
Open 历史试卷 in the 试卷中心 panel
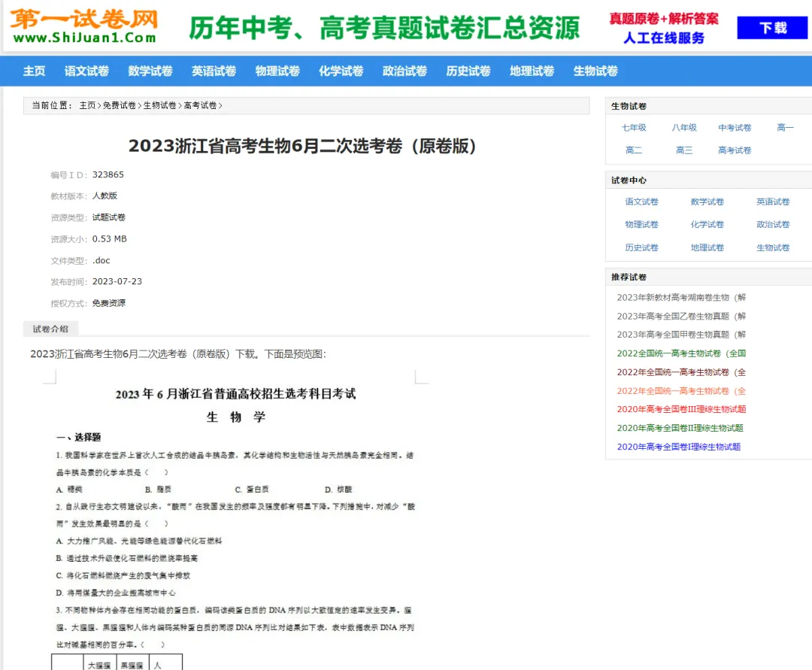641,248
